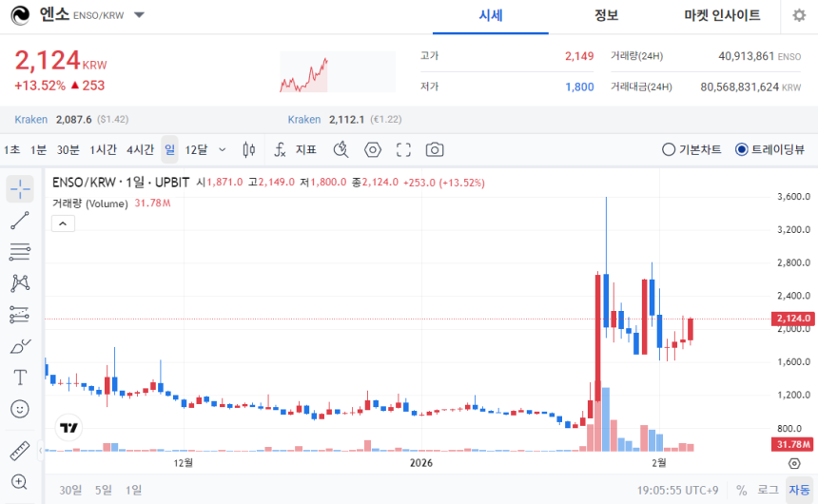Set chart range to 1일
Image resolution: width=818 pixels, height=504 pixels.
click(133, 491)
